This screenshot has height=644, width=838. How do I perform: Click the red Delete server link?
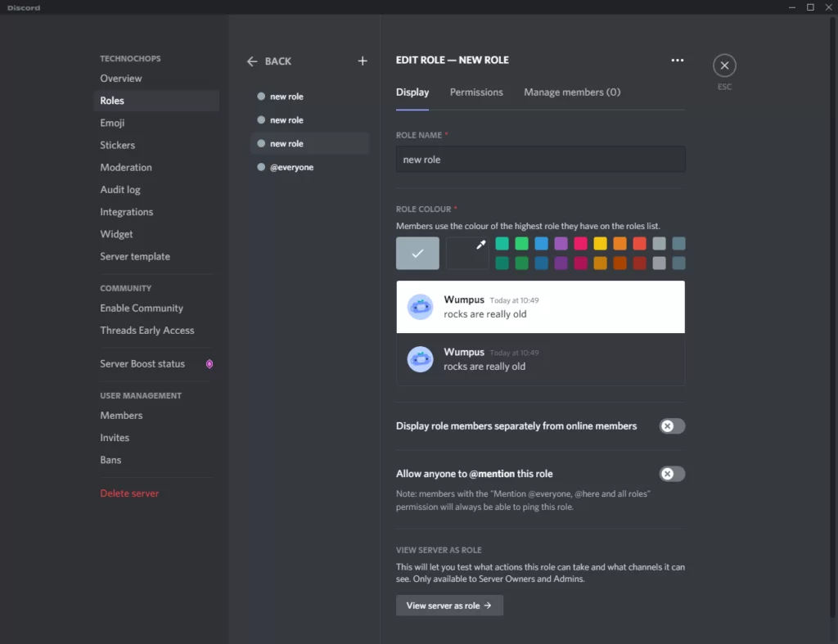pos(129,493)
